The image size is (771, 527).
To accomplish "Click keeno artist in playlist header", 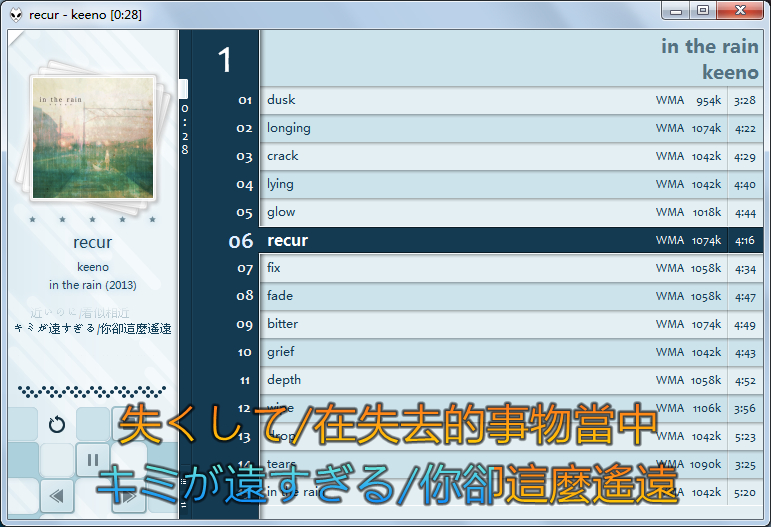I will tap(730, 72).
